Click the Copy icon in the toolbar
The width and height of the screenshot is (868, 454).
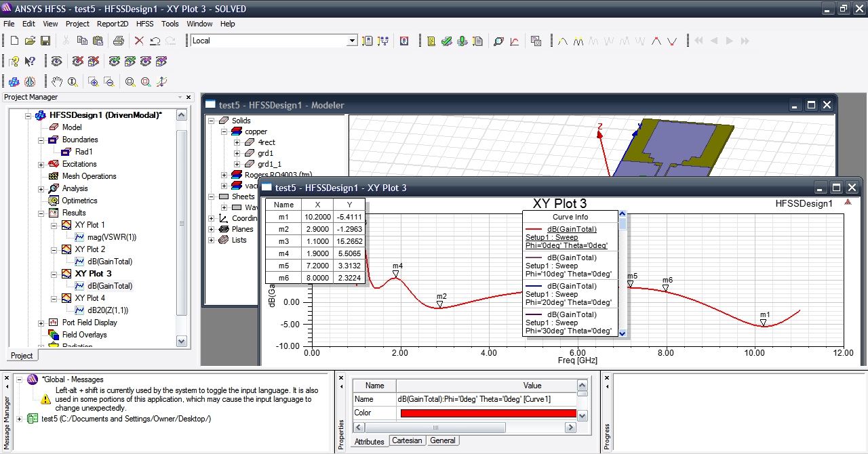[x=83, y=41]
